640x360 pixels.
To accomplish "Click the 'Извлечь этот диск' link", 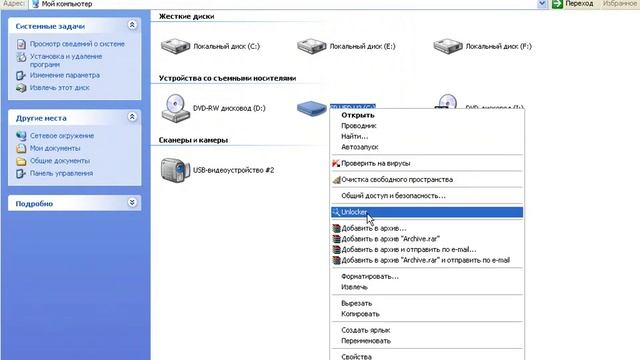I will pyautogui.click(x=60, y=88).
